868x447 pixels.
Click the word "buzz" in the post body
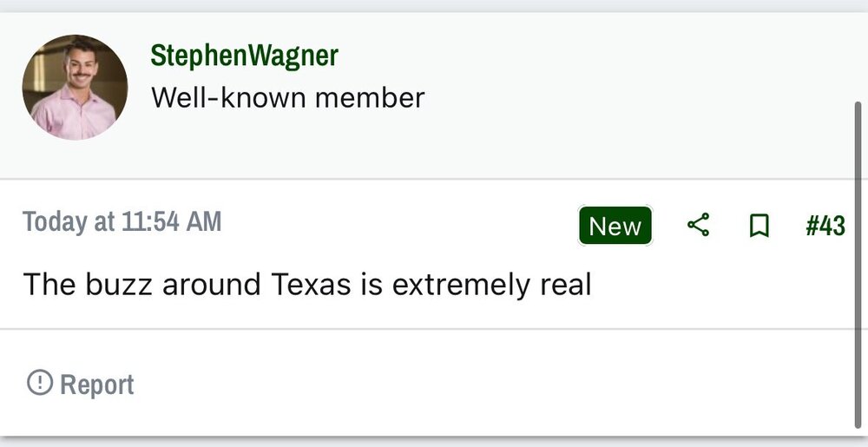[116, 285]
